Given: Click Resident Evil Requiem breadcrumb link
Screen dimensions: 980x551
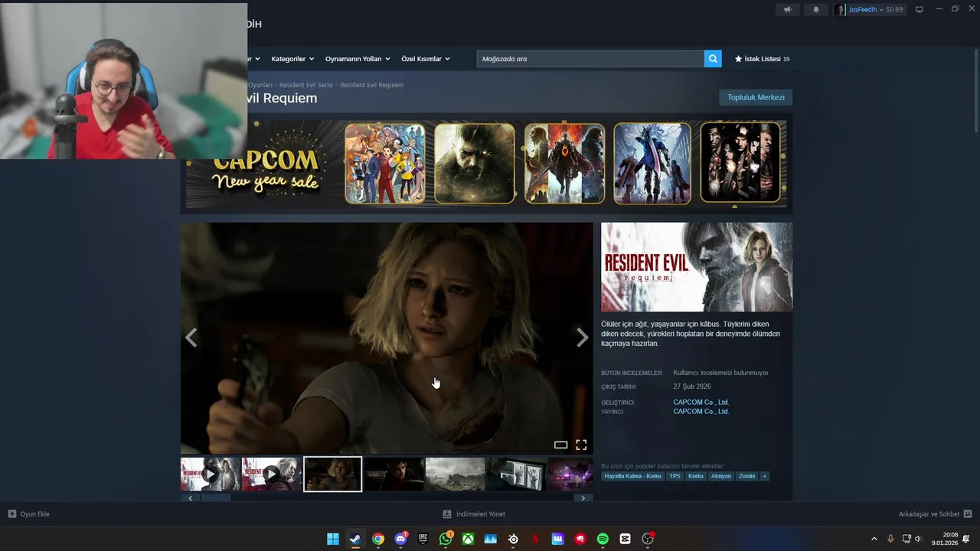Looking at the screenshot, I should (371, 85).
